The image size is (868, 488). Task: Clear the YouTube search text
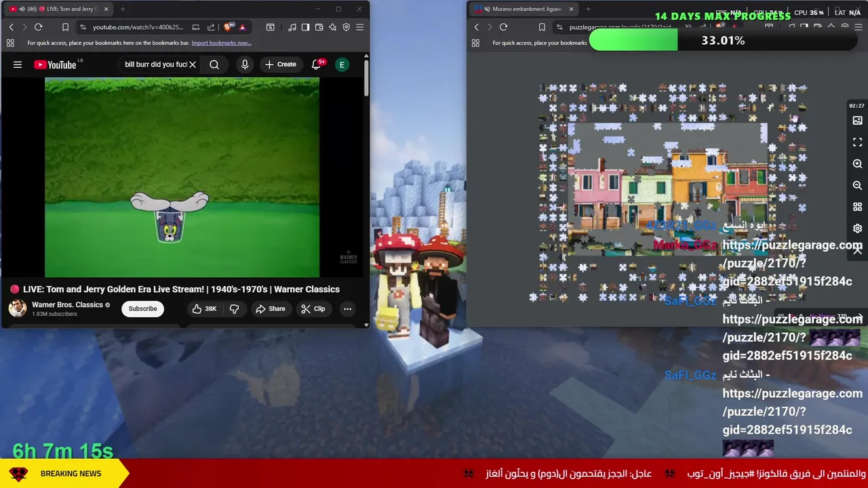pos(193,64)
